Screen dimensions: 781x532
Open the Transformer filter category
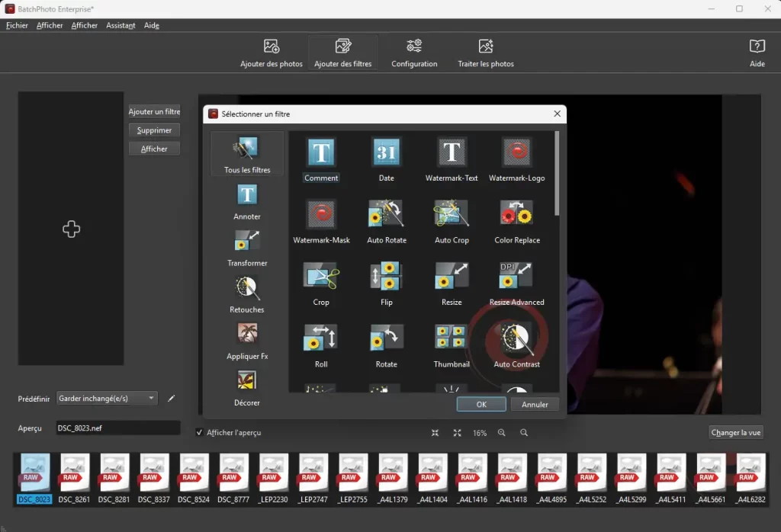247,248
